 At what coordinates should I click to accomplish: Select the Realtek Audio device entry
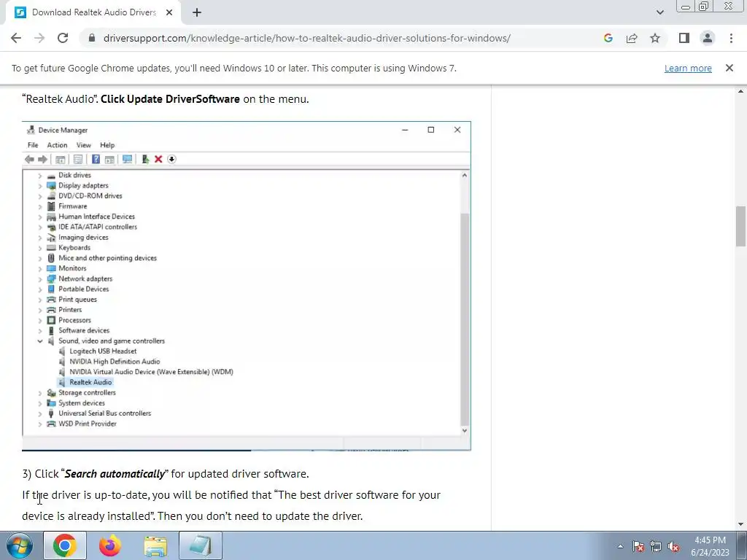90,382
